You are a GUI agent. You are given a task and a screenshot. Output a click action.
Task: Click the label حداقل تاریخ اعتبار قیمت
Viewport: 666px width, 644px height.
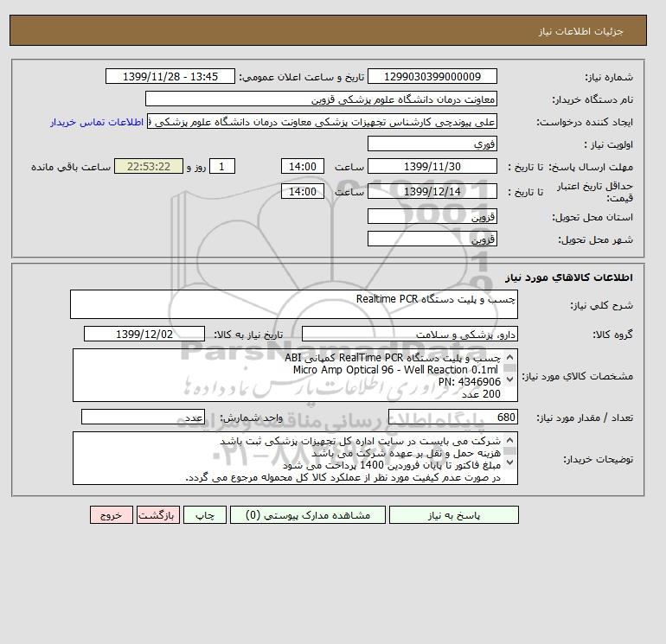click(x=595, y=192)
